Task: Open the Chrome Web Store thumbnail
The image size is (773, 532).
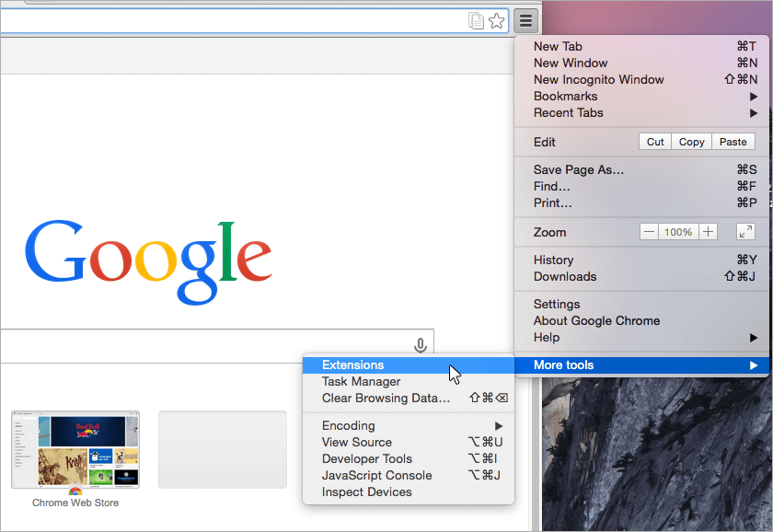Action: tap(75, 450)
